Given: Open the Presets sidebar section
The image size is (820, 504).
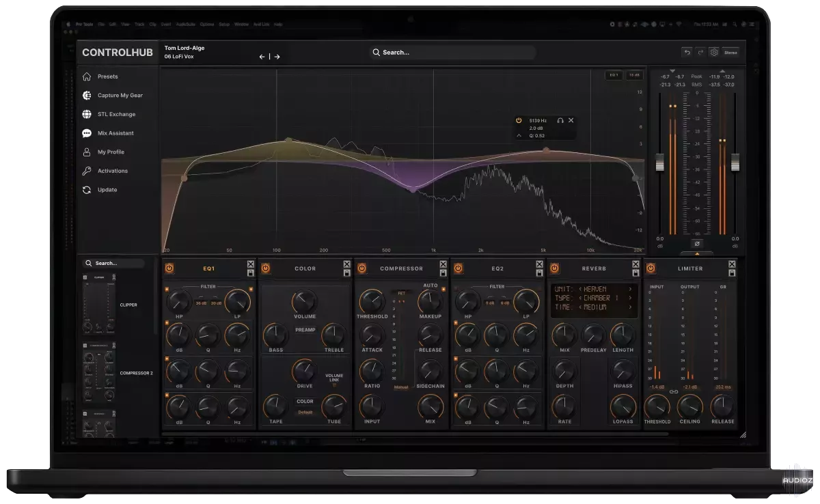Looking at the screenshot, I should (x=107, y=76).
